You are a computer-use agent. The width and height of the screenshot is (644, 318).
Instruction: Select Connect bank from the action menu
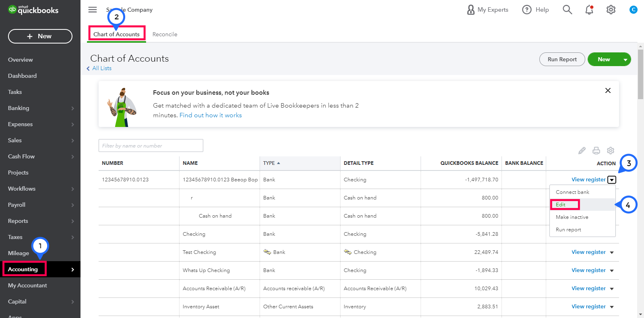tap(582, 192)
